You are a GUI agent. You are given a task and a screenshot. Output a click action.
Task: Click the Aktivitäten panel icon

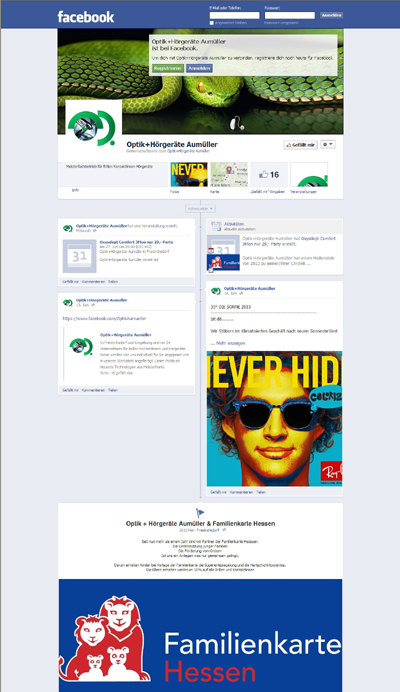tap(216, 226)
